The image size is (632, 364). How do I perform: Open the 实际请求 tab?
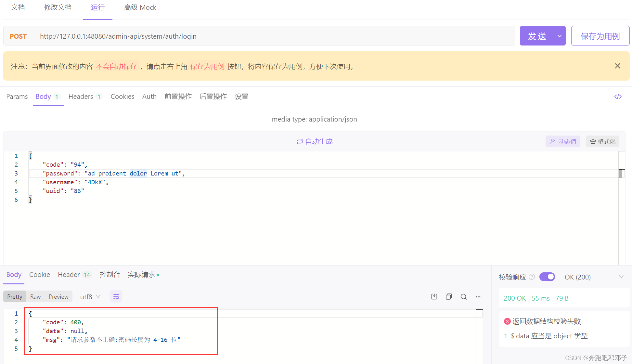pos(143,275)
